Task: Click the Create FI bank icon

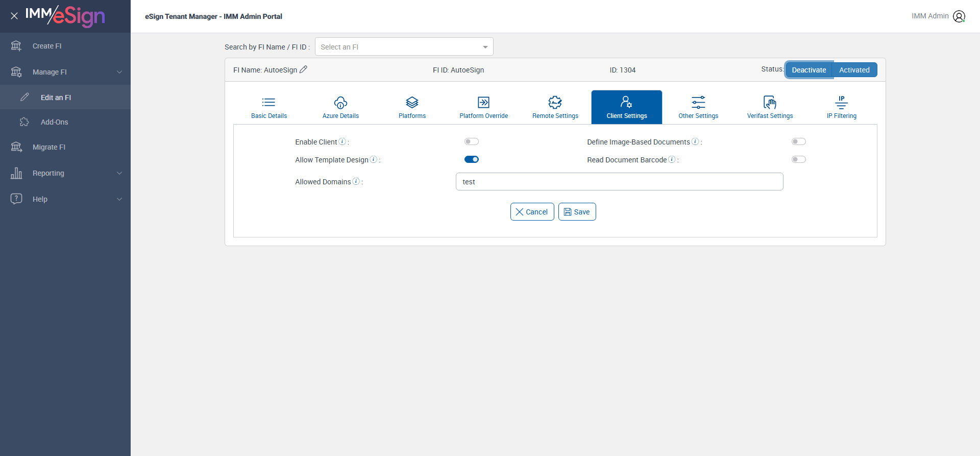Action: coord(16,46)
